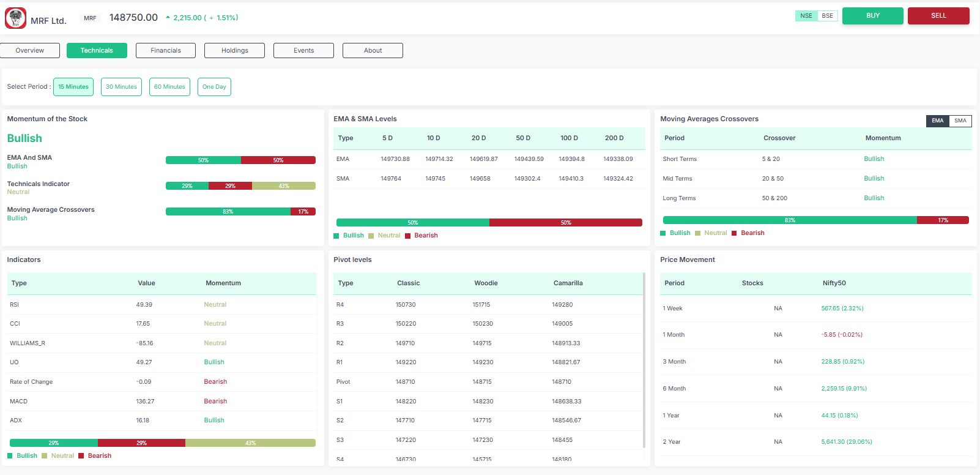
Task: Switch to the BSE exchange
Action: click(x=827, y=16)
